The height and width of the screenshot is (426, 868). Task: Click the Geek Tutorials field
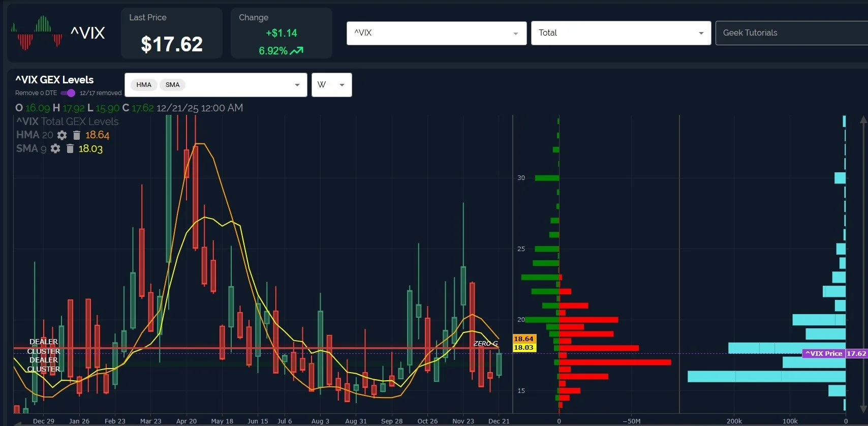coord(791,33)
